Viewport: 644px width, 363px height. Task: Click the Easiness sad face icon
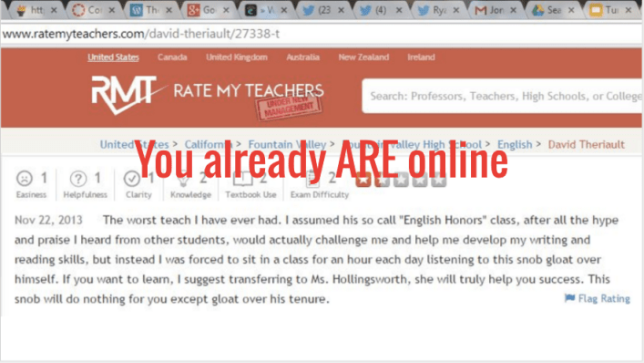click(x=25, y=179)
